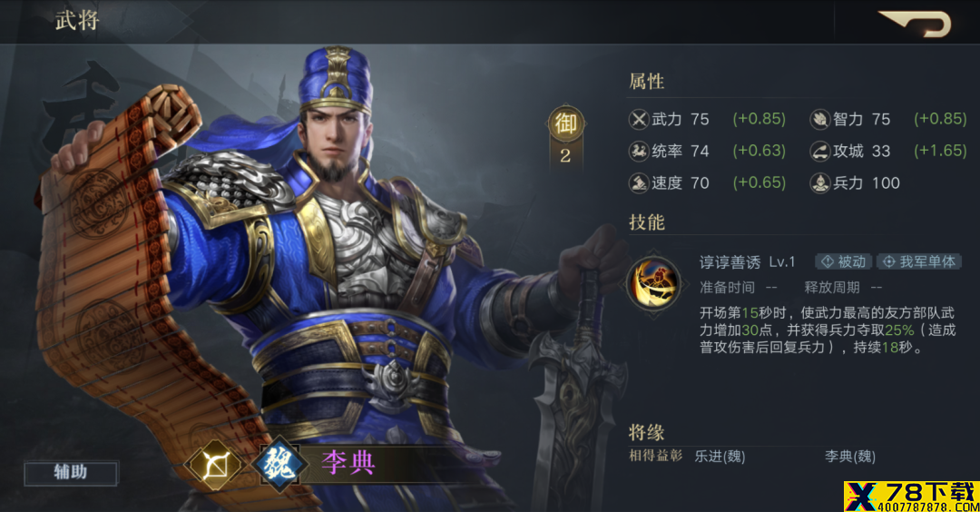Viewport: 980px width, 512px height.
Task: Click the golden back arrow icon
Action: coord(915,23)
